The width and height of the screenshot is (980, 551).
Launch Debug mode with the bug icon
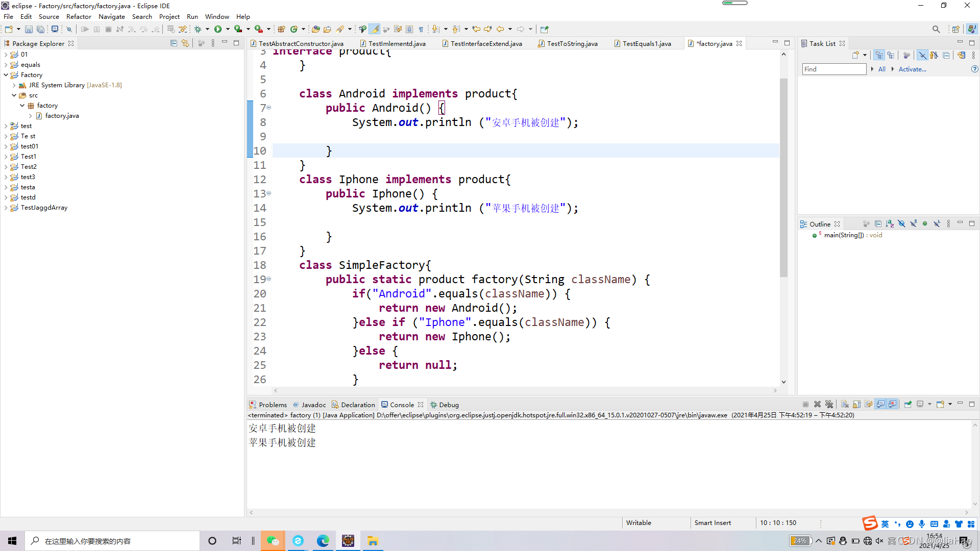198,29
